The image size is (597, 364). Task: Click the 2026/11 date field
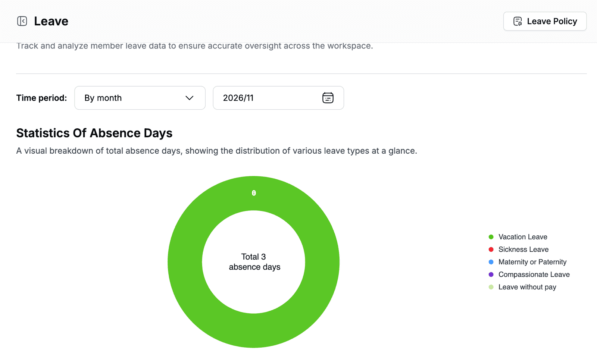coord(278,98)
